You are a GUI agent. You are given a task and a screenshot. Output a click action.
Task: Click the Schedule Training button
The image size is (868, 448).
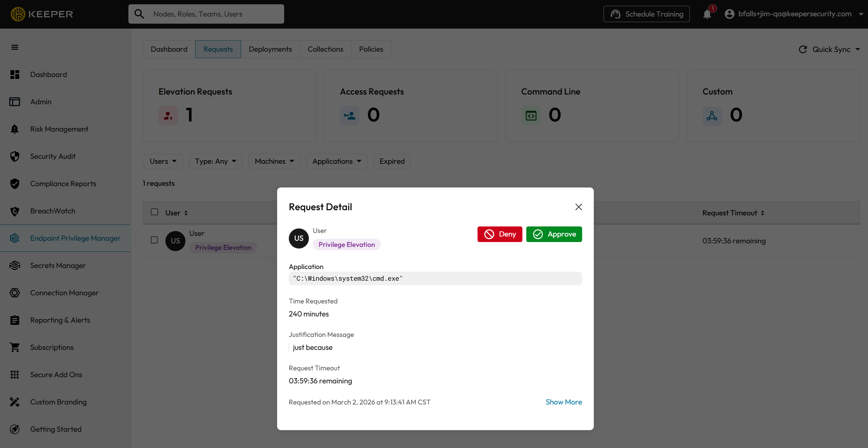(646, 14)
